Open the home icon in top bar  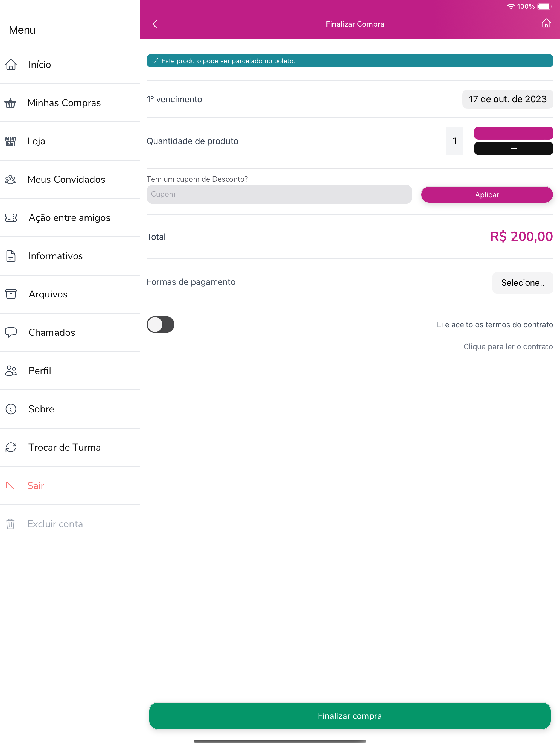coord(546,23)
